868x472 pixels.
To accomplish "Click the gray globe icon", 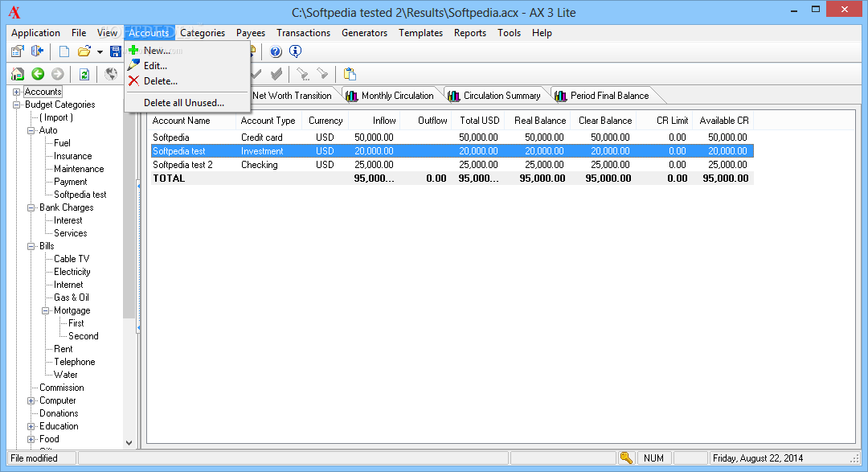I will point(111,74).
